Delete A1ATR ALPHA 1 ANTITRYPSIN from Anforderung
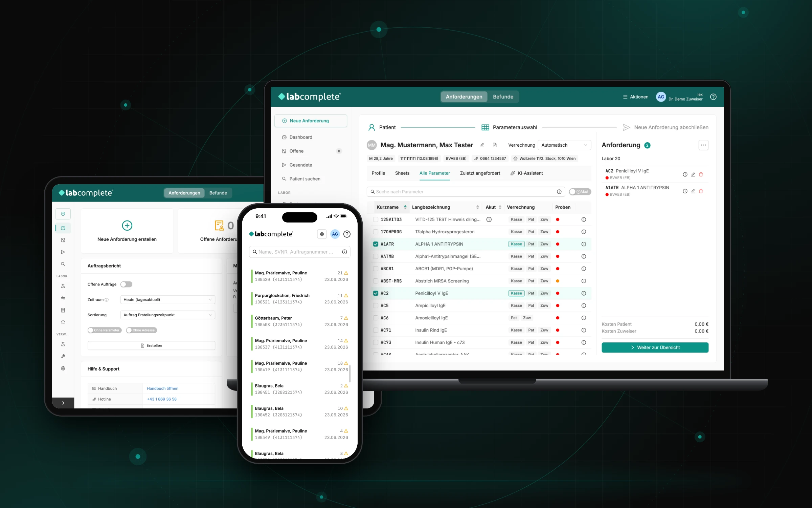812x508 pixels. click(x=701, y=191)
